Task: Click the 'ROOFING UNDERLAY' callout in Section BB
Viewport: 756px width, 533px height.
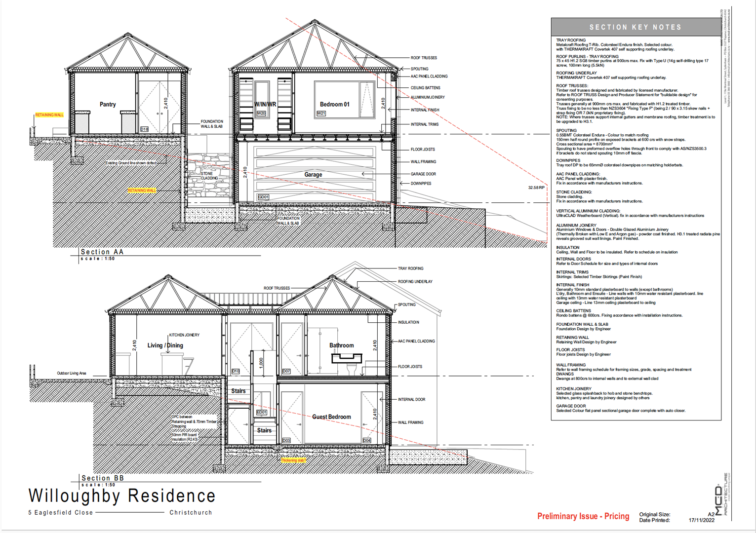Action: pyautogui.click(x=415, y=282)
